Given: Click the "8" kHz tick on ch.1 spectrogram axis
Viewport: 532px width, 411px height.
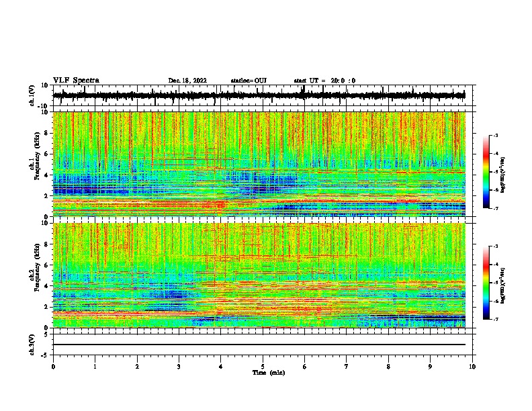Looking at the screenshot, I should click(46, 133).
